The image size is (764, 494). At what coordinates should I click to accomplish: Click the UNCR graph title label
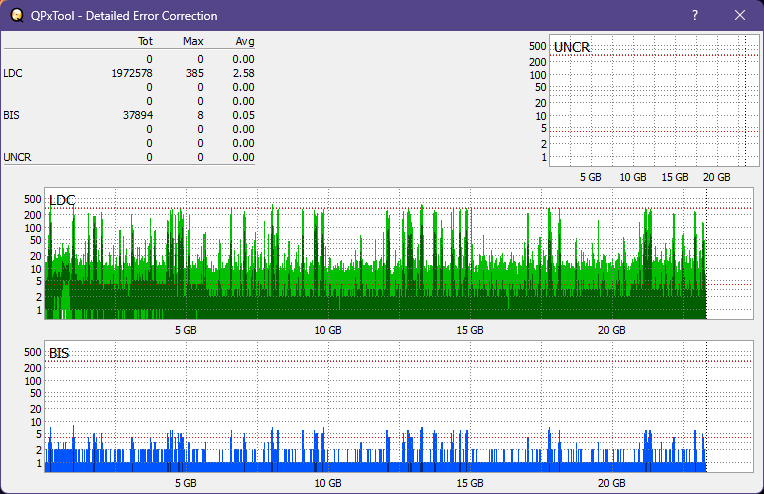pyautogui.click(x=572, y=47)
